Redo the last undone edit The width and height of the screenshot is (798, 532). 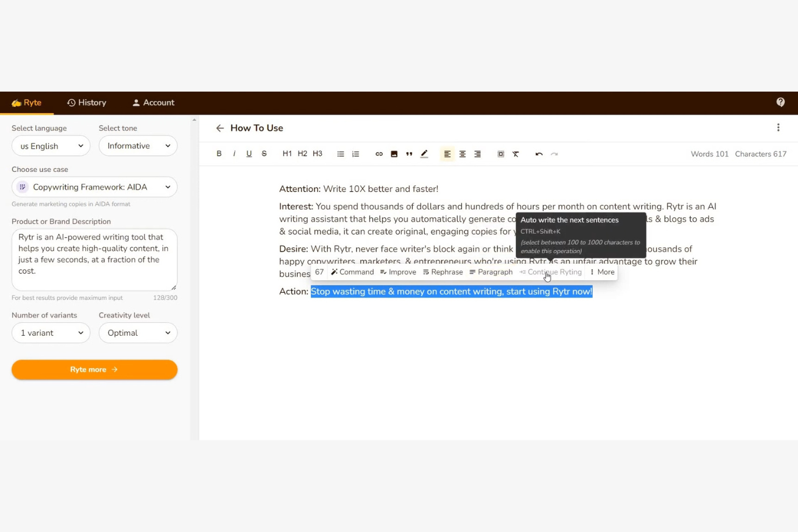[554, 154]
